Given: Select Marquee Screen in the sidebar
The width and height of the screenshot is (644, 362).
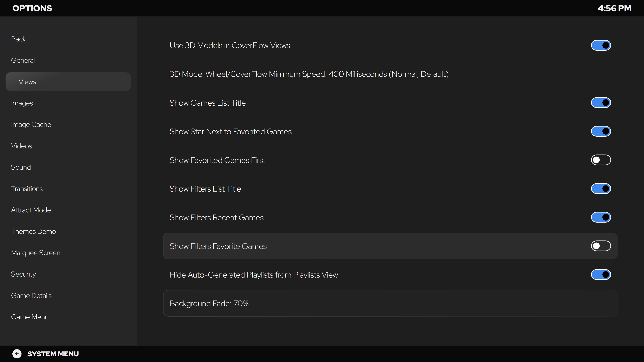Looking at the screenshot, I should coord(36,253).
